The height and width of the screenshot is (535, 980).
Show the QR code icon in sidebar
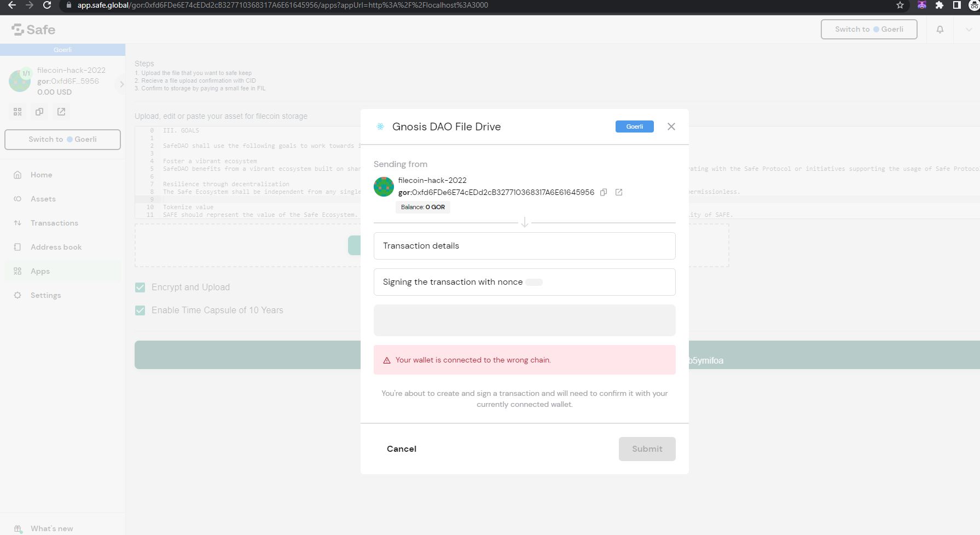click(18, 112)
